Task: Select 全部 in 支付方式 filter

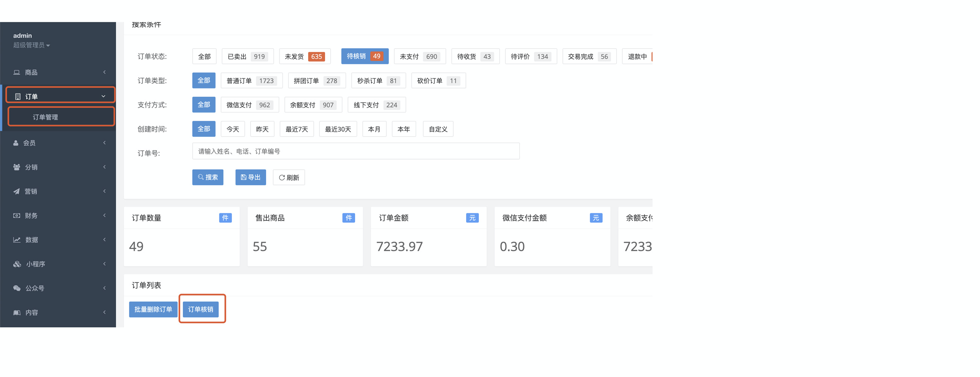Action: click(204, 105)
